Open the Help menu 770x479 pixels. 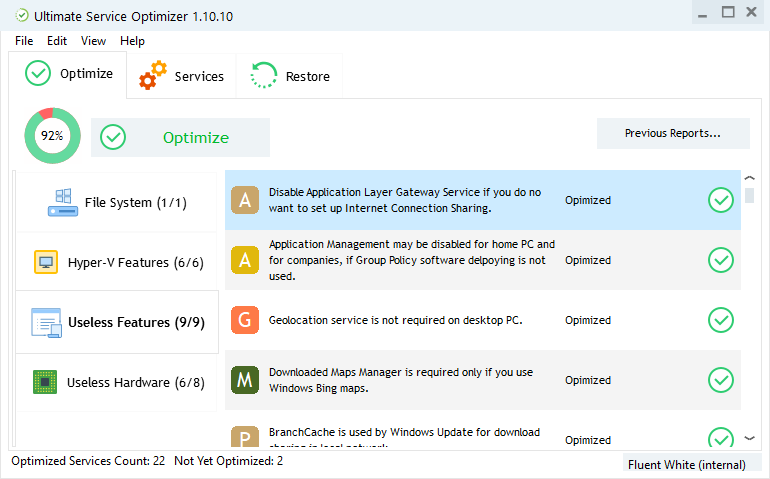click(132, 41)
